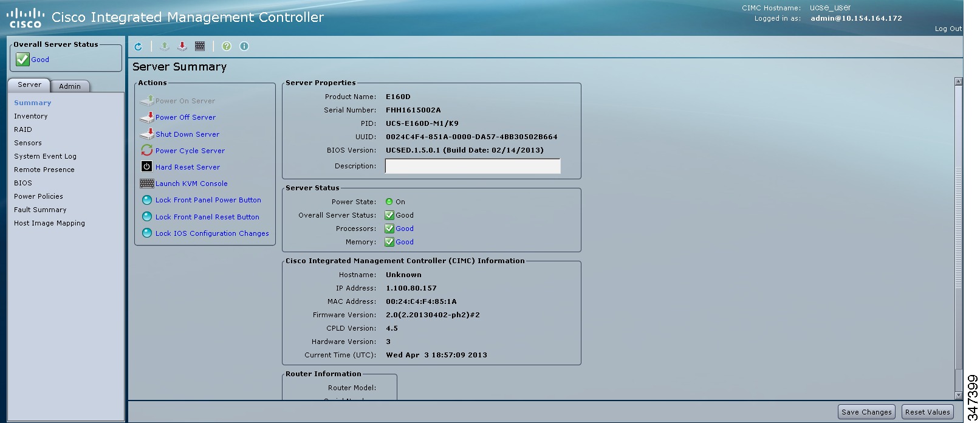The height and width of the screenshot is (423, 980).
Task: Click the Power On toolbar icon
Action: coord(165,46)
